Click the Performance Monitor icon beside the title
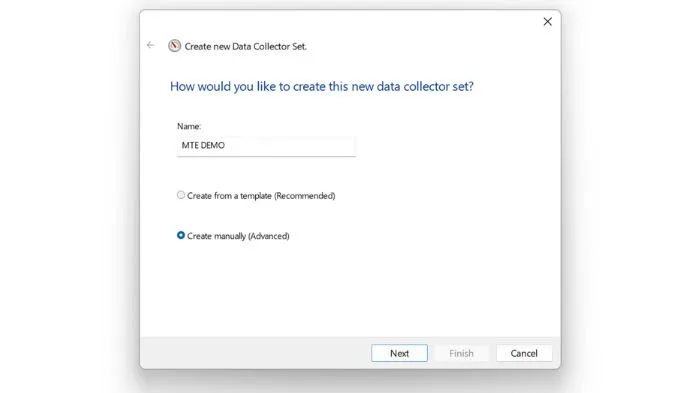The height and width of the screenshot is (393, 700). point(175,46)
